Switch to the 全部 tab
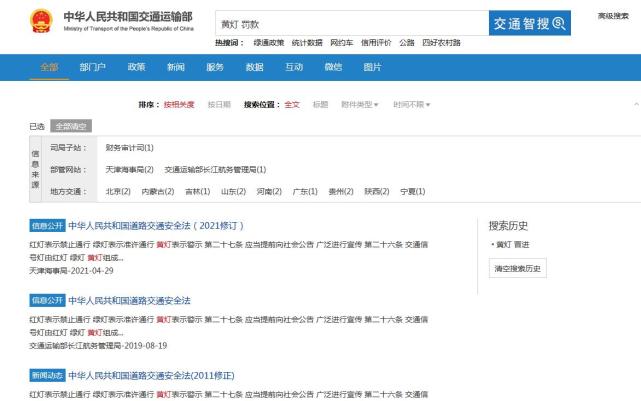This screenshot has width=641, height=401. tap(49, 67)
